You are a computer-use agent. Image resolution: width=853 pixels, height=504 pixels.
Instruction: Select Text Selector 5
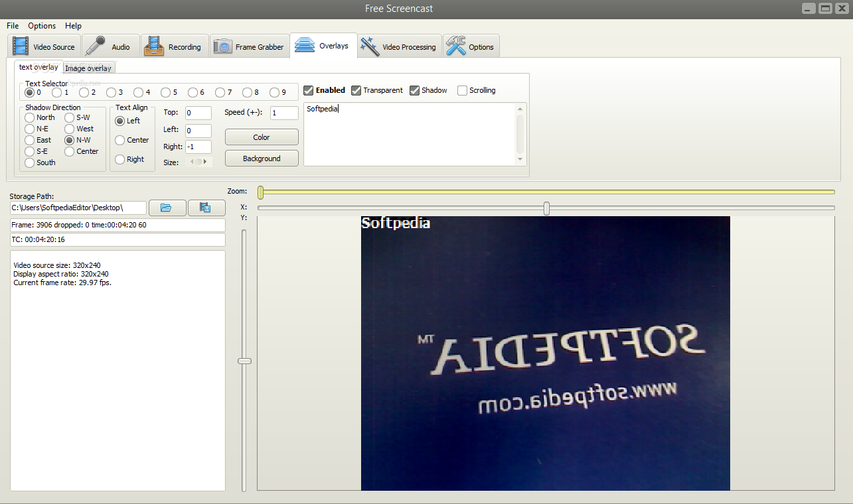[166, 92]
